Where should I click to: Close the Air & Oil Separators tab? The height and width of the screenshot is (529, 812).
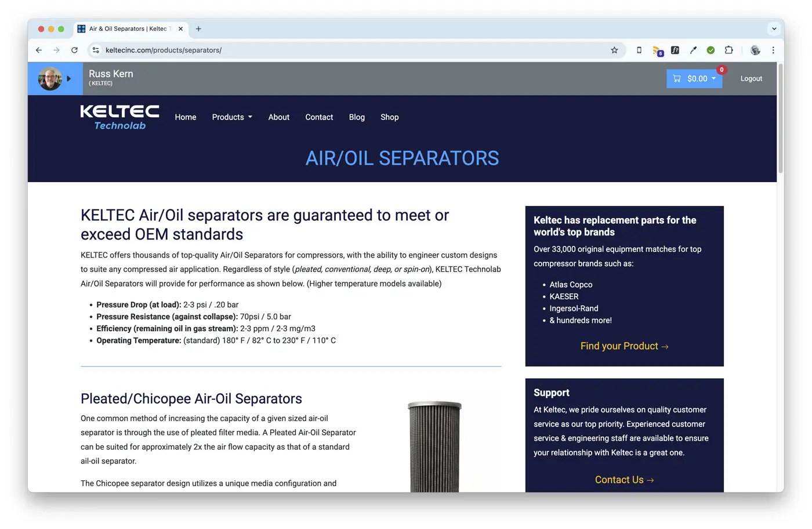pos(180,28)
